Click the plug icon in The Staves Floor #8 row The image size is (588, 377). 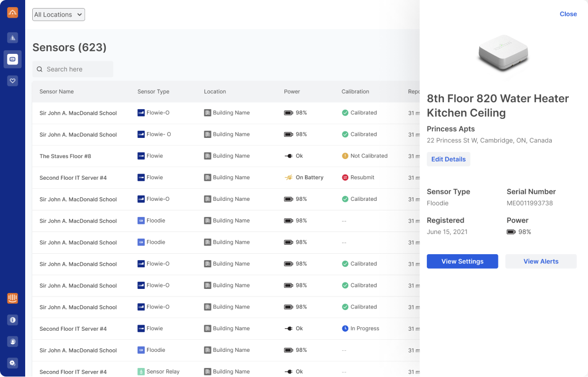[288, 156]
